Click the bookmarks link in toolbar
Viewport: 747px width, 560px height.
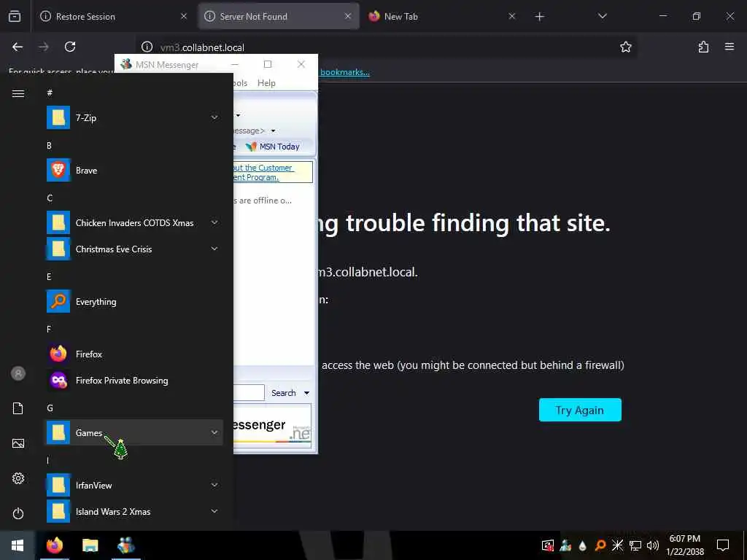(344, 72)
